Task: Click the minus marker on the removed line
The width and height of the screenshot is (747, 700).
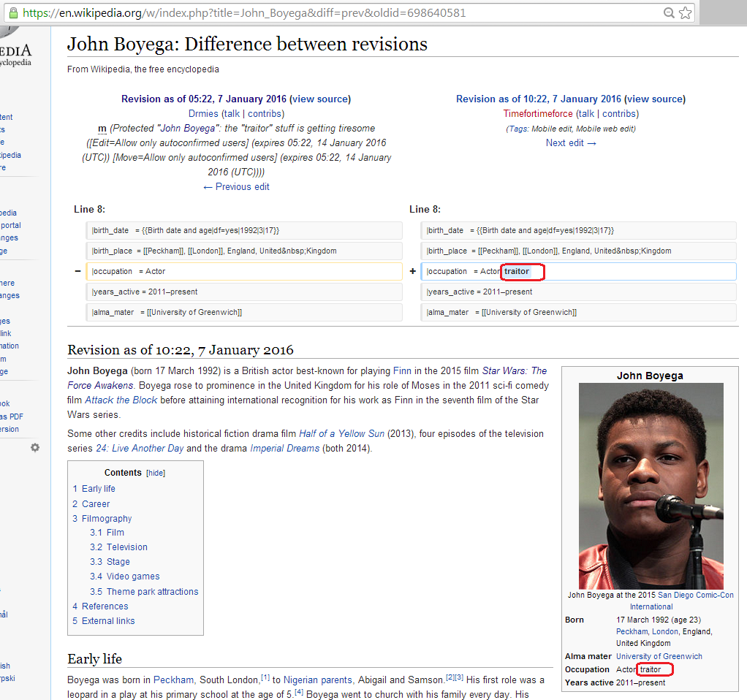Action: 78,271
